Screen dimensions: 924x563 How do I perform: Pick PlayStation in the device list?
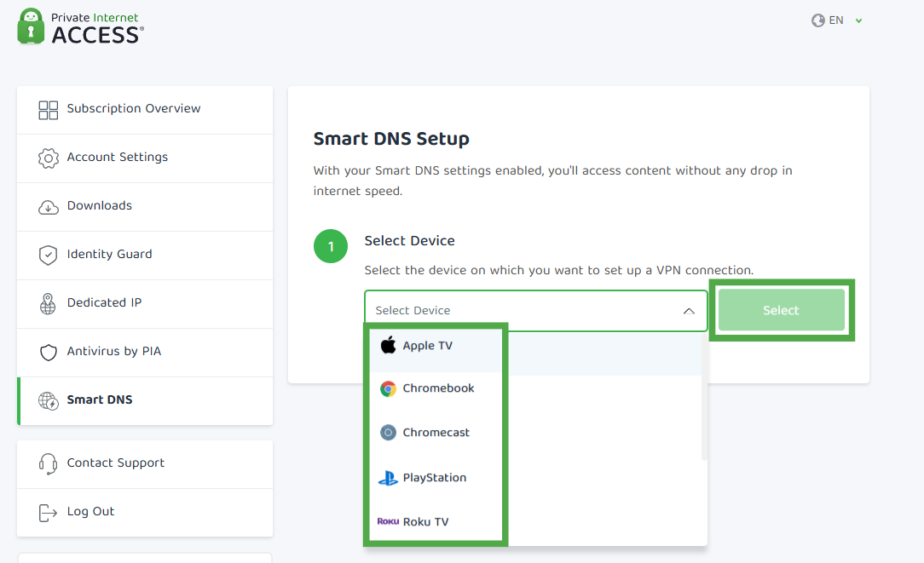535,478
